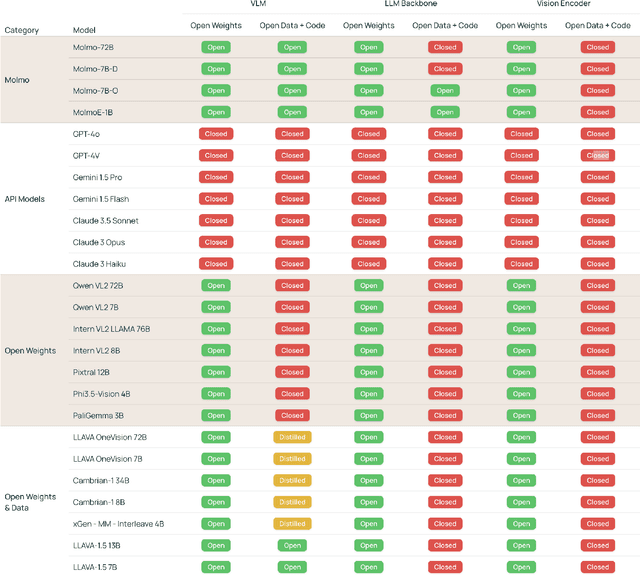
Task: Select the Gemini 1.5 Pro model name
Action: pos(98,177)
